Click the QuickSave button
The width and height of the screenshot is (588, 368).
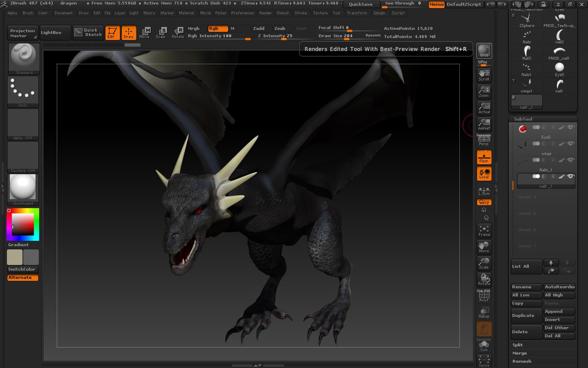pyautogui.click(x=361, y=4)
